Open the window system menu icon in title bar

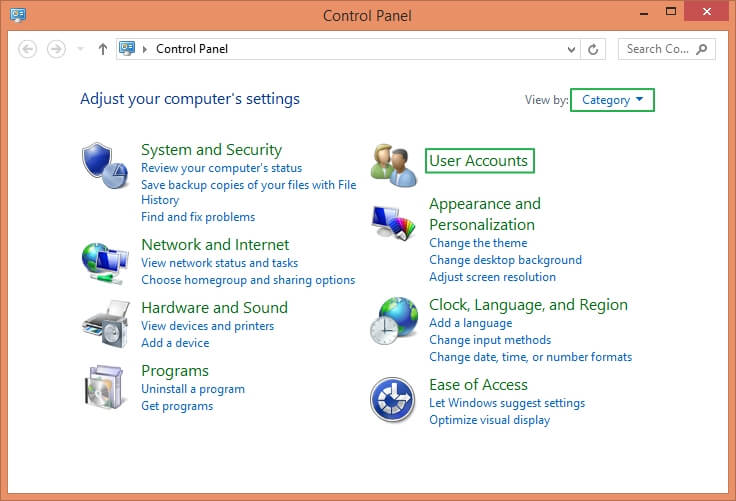point(18,15)
